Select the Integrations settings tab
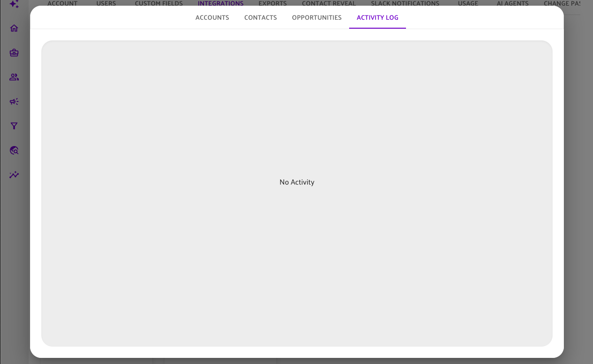 point(220,4)
